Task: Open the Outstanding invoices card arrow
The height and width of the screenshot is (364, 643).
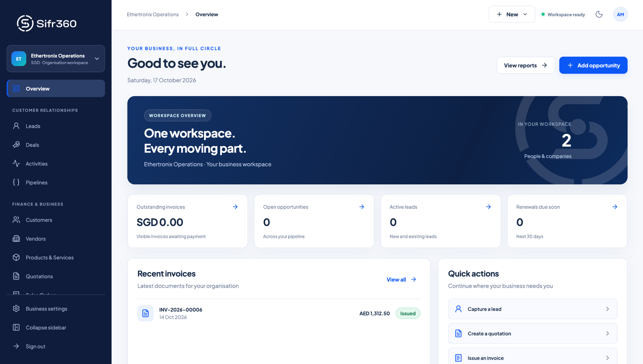Action: [235, 207]
